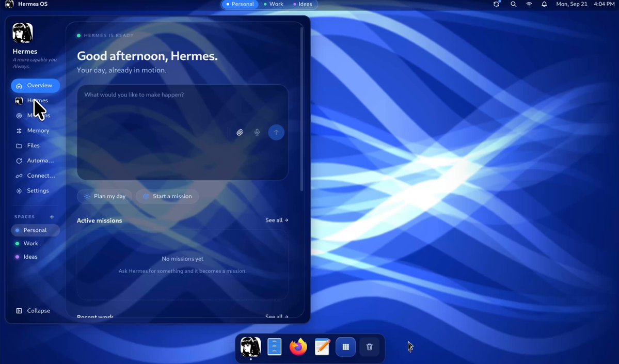The width and height of the screenshot is (619, 364).
Task: Open the app grid launcher in dock
Action: [x=346, y=346]
